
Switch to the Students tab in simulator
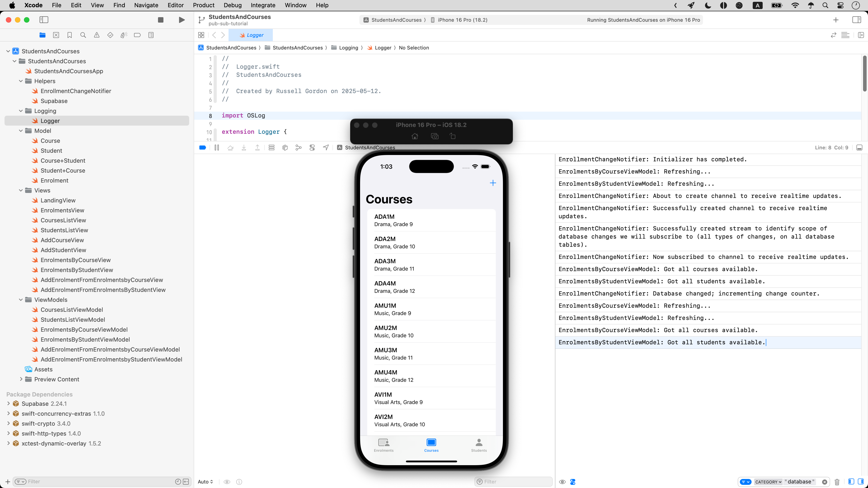pos(479,445)
